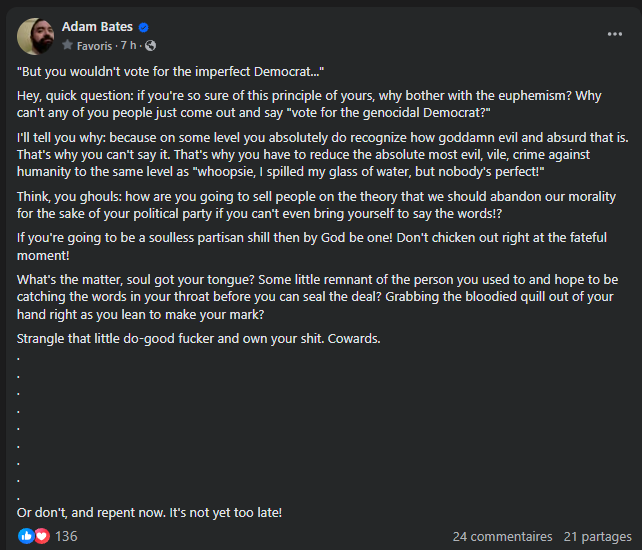Click Adam Bates profile picture

[36, 36]
